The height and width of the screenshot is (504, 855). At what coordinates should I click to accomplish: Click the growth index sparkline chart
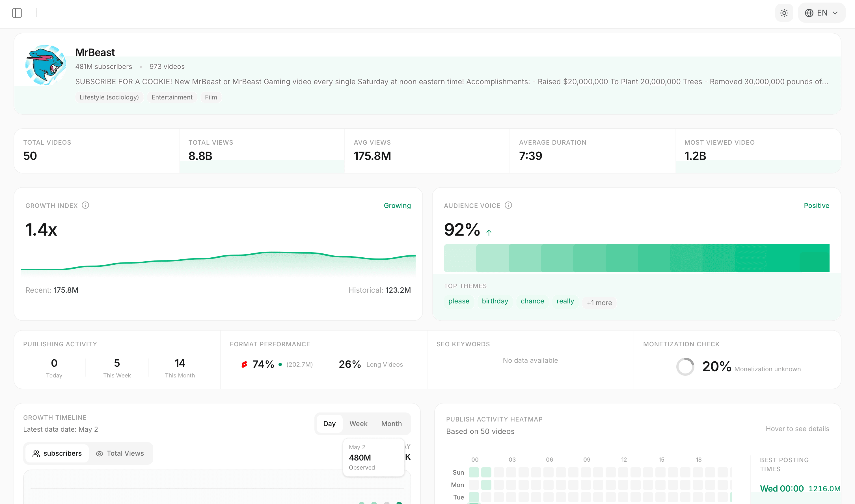point(218,264)
